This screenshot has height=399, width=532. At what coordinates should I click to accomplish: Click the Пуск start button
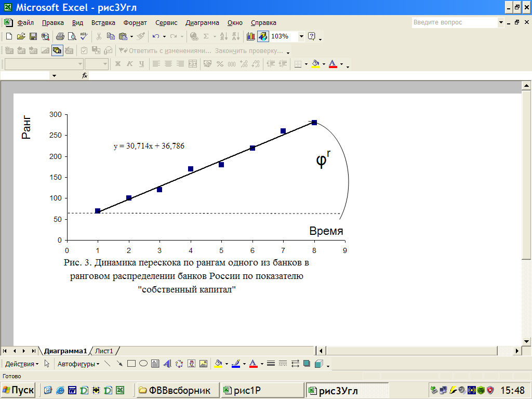pyautogui.click(x=18, y=390)
